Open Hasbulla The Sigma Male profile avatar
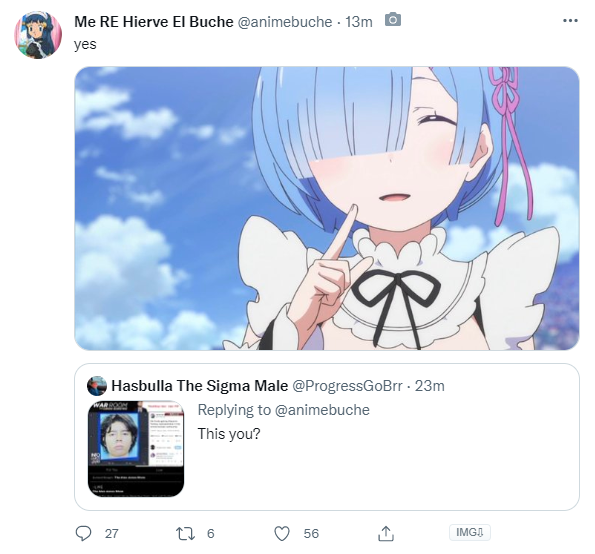The height and width of the screenshot is (554, 595). click(x=97, y=386)
